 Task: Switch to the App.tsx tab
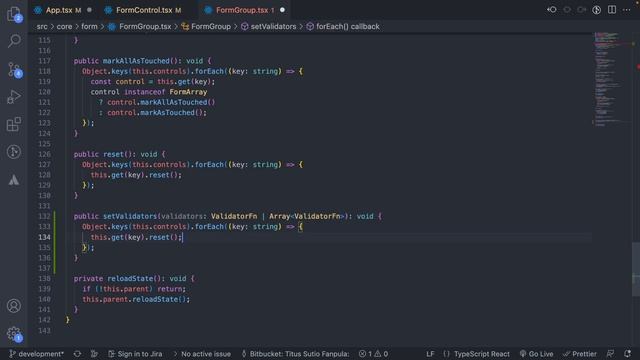point(58,10)
